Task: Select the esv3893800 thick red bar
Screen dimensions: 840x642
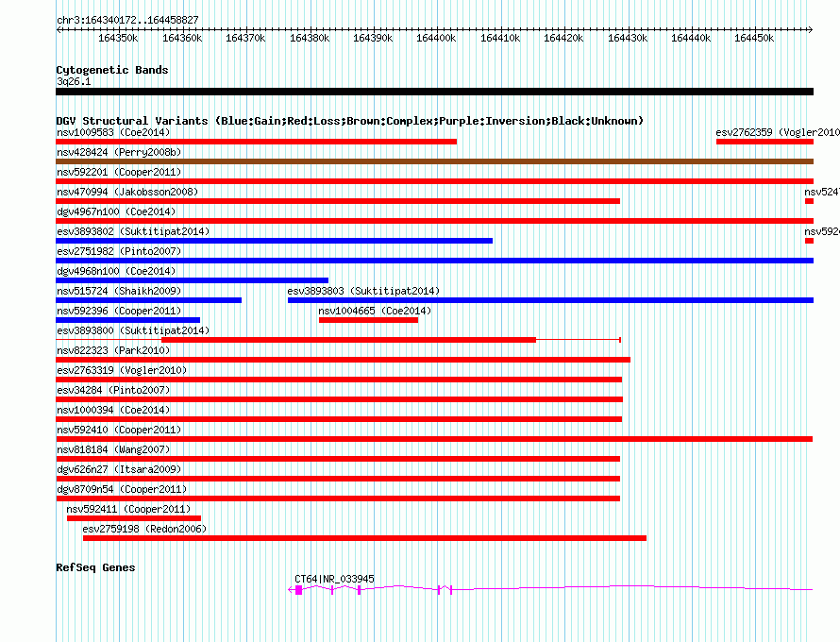Action: point(348,340)
